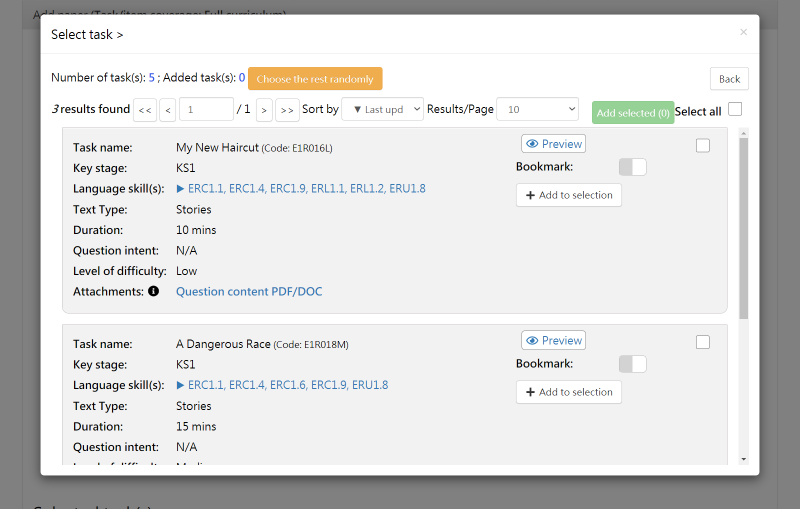Open the Sort by dropdown

pos(382,110)
